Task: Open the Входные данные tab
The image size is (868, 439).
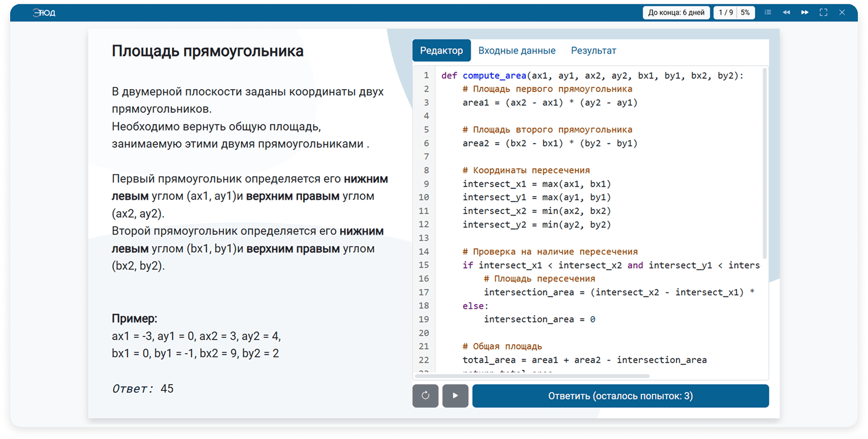Action: pos(517,50)
